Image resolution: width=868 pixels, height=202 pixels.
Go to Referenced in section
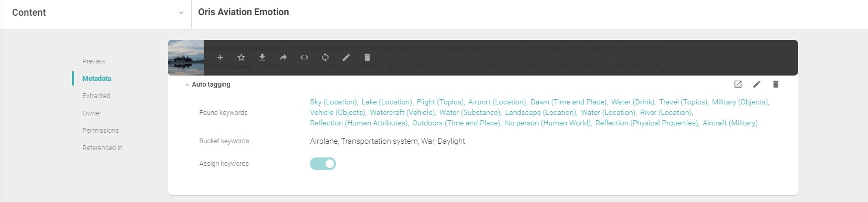click(x=102, y=148)
